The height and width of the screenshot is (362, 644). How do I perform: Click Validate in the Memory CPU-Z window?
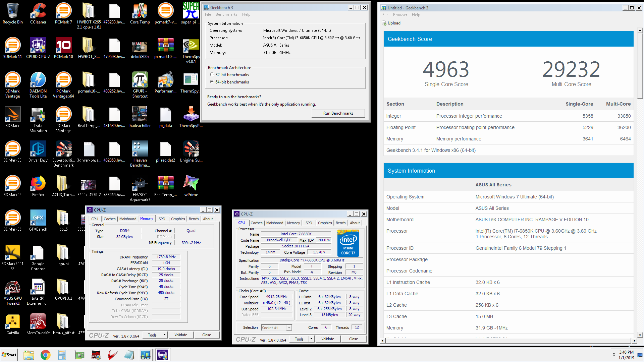pos(181,335)
